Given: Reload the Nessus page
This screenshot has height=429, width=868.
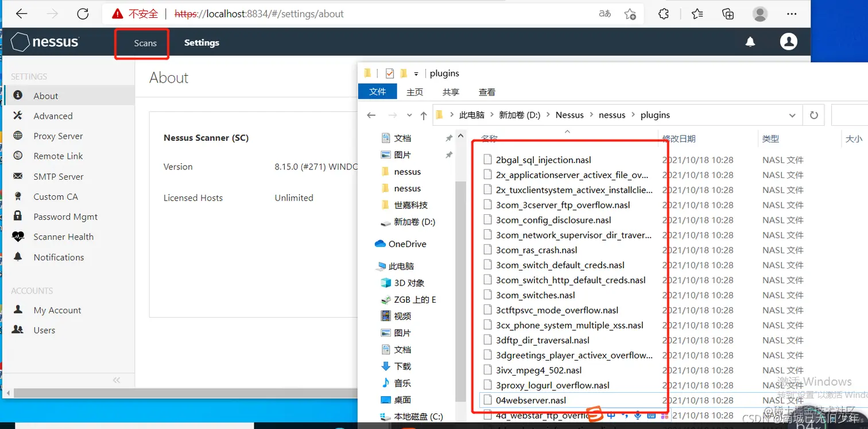Looking at the screenshot, I should pos(83,14).
